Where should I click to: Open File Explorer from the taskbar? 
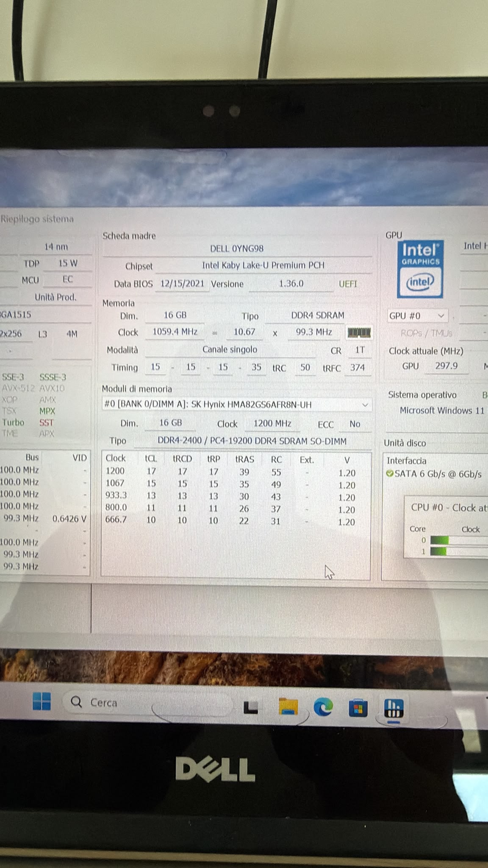(x=288, y=707)
